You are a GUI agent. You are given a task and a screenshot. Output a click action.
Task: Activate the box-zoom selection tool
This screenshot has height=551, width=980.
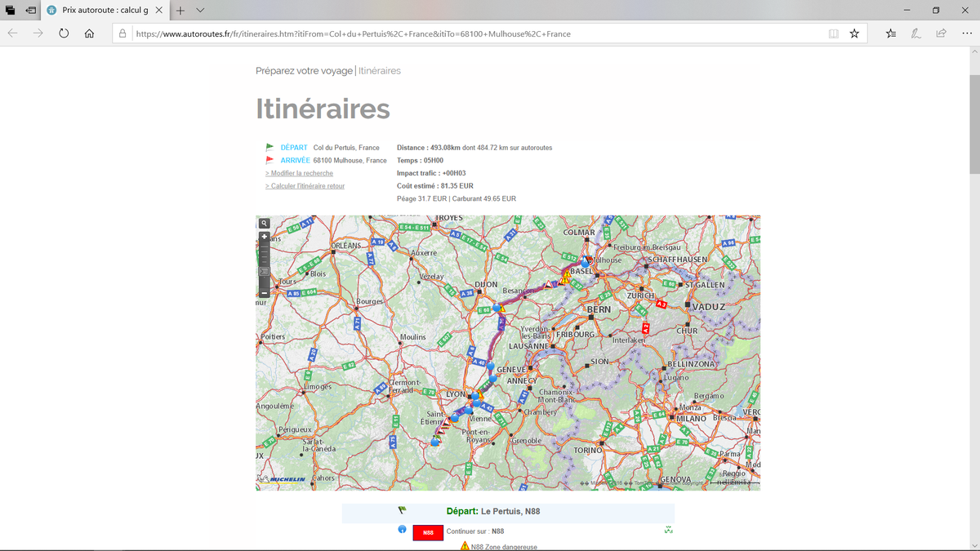click(x=264, y=271)
